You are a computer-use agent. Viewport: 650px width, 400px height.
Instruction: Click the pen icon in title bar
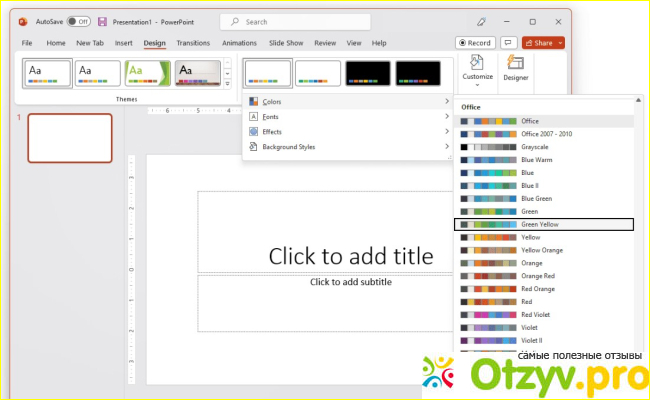tap(481, 21)
